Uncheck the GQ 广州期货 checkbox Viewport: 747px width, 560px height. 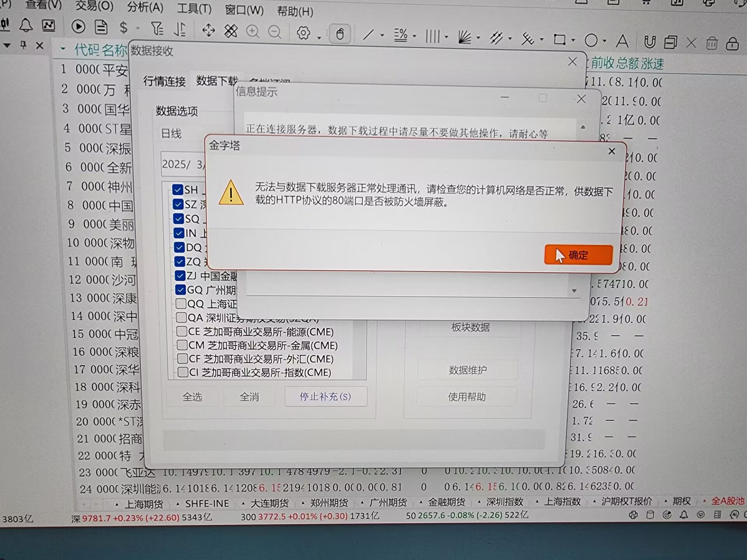click(180, 290)
